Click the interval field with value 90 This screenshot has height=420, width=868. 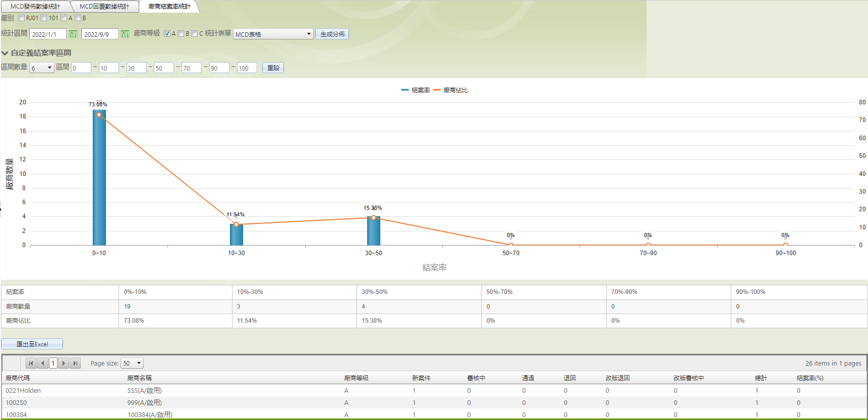(219, 68)
